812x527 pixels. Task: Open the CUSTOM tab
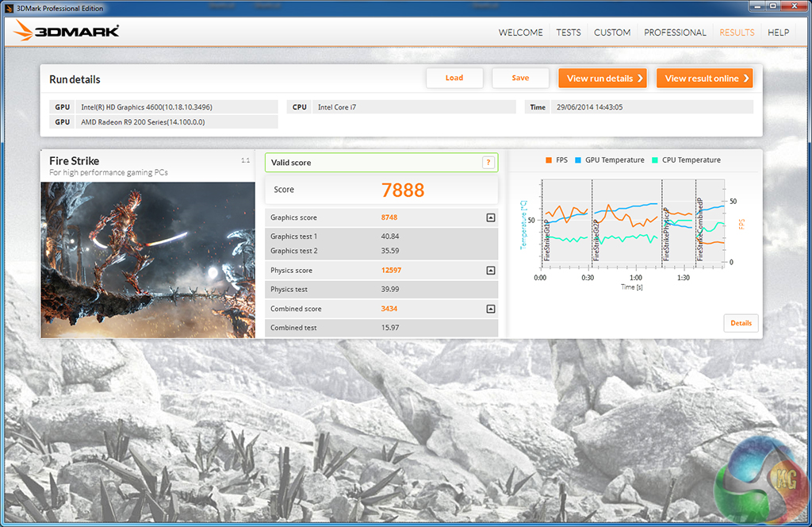pyautogui.click(x=612, y=33)
